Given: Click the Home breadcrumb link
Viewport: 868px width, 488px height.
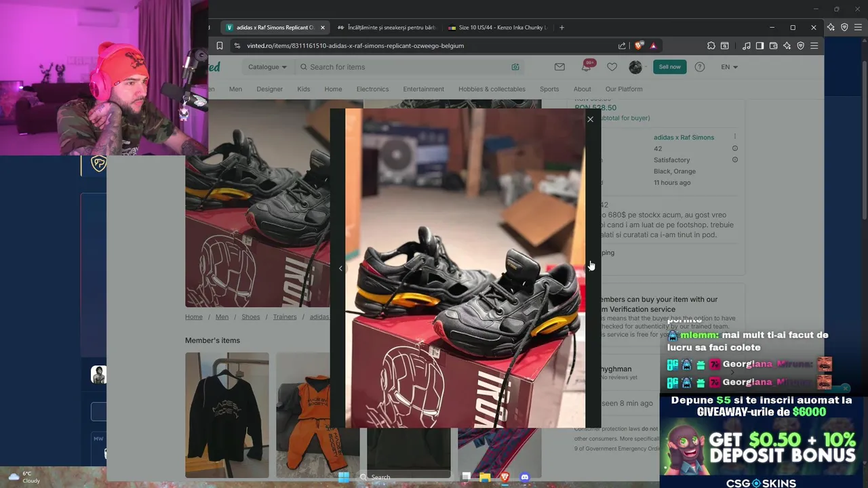Looking at the screenshot, I should [194, 317].
